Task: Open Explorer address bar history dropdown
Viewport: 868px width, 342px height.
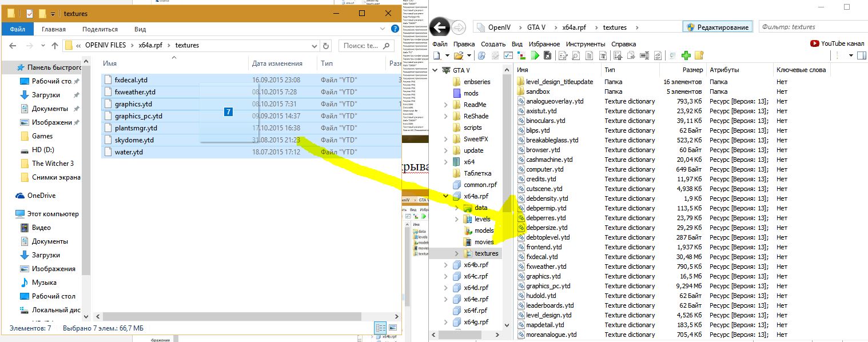Action: 313,45
